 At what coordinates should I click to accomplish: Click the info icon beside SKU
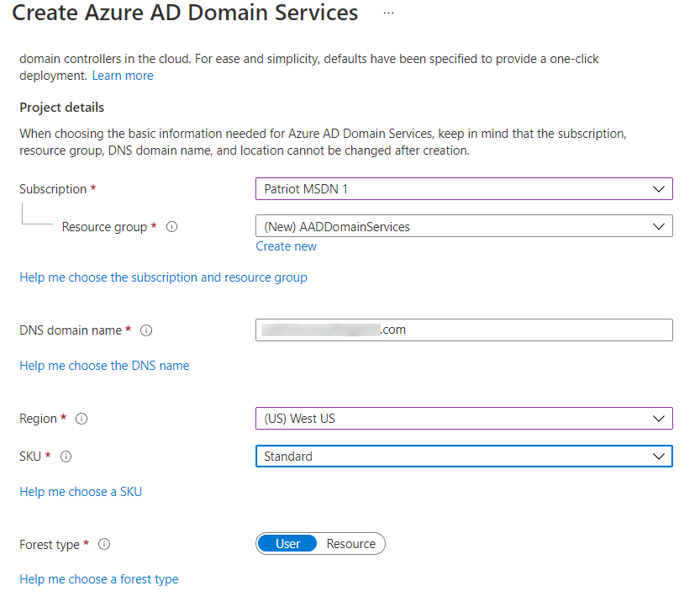pyautogui.click(x=66, y=457)
